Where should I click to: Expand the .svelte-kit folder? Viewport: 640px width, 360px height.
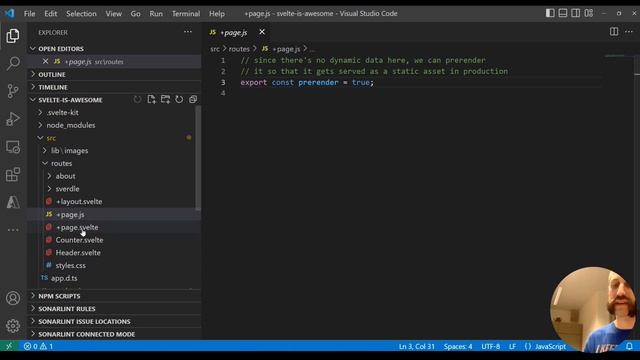[x=114, y=112]
